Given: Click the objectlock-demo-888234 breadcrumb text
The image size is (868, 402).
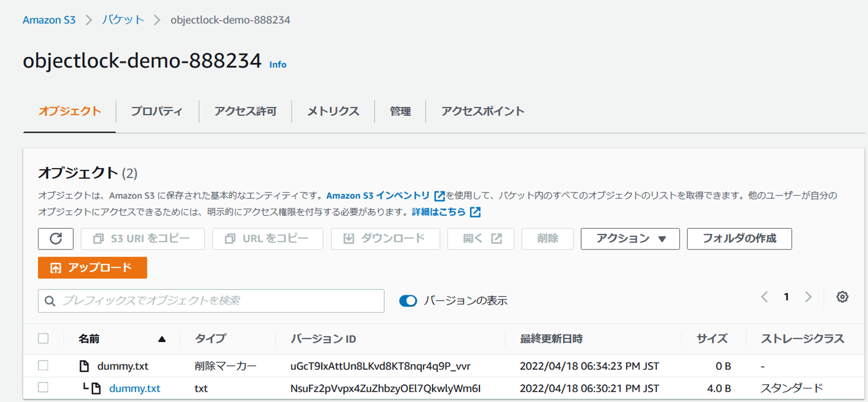Looking at the screenshot, I should click(x=230, y=20).
